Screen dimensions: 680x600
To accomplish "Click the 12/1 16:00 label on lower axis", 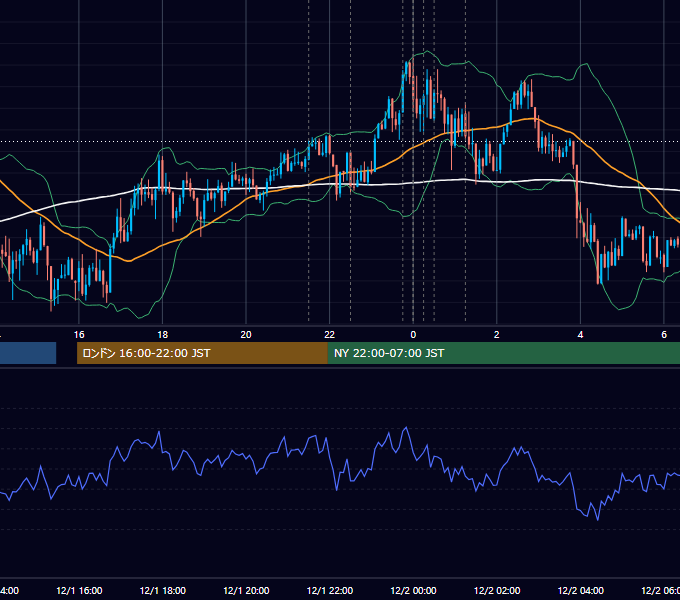I will (x=79, y=590).
